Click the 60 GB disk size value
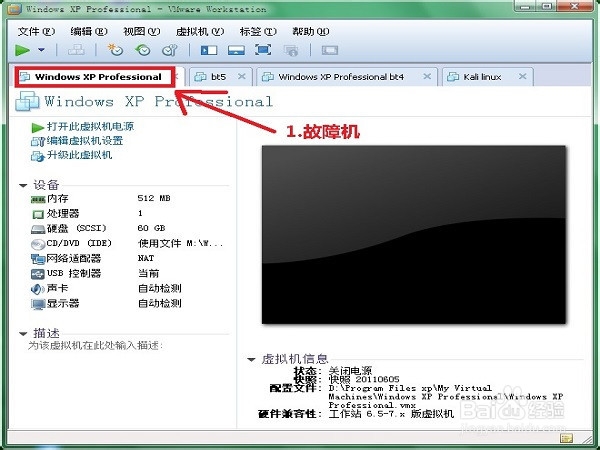 tap(151, 228)
